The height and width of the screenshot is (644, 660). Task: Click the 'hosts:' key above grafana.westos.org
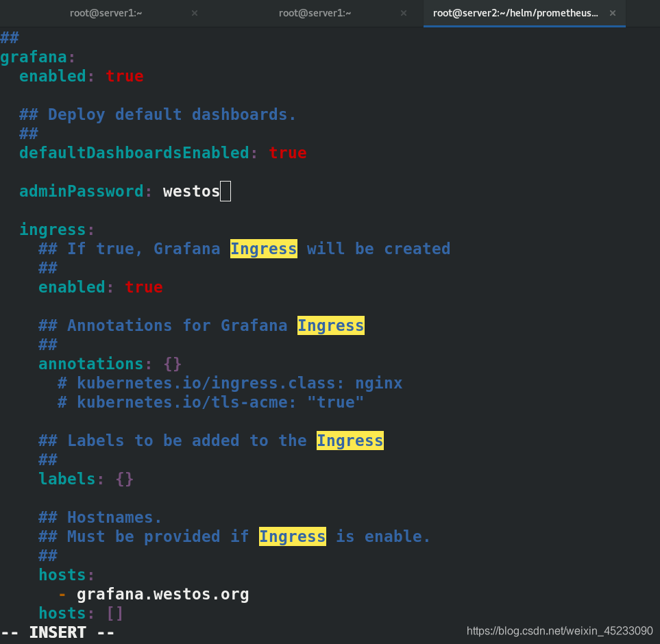[x=66, y=575]
